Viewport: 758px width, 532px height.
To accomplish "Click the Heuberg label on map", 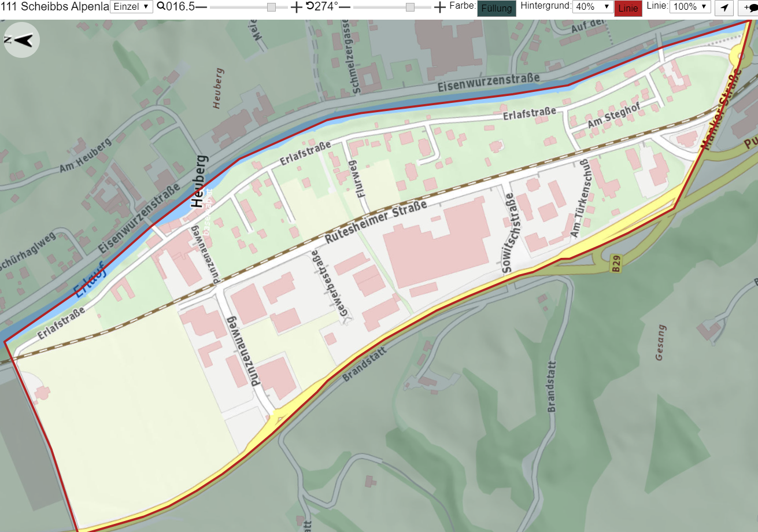I will pyautogui.click(x=198, y=182).
